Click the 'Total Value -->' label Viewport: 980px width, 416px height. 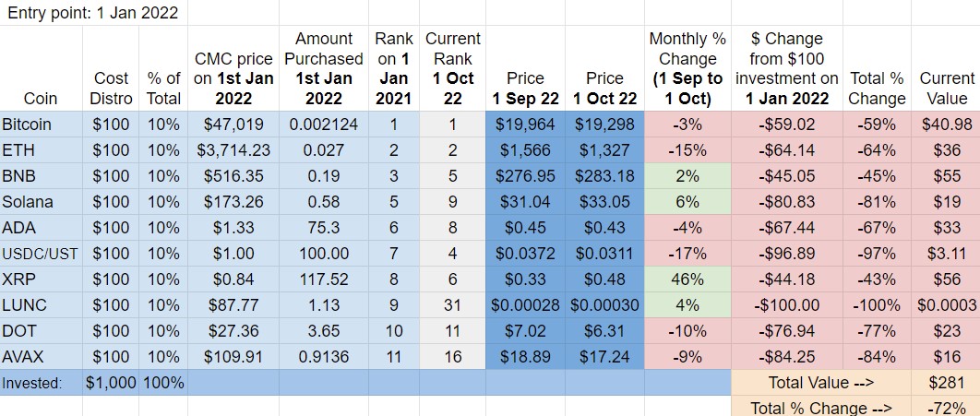click(x=821, y=382)
